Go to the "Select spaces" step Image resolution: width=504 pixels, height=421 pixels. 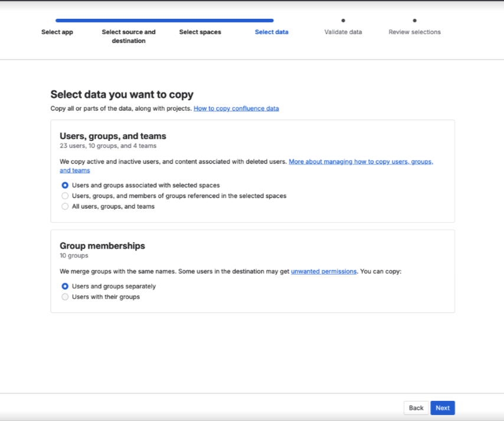(200, 32)
